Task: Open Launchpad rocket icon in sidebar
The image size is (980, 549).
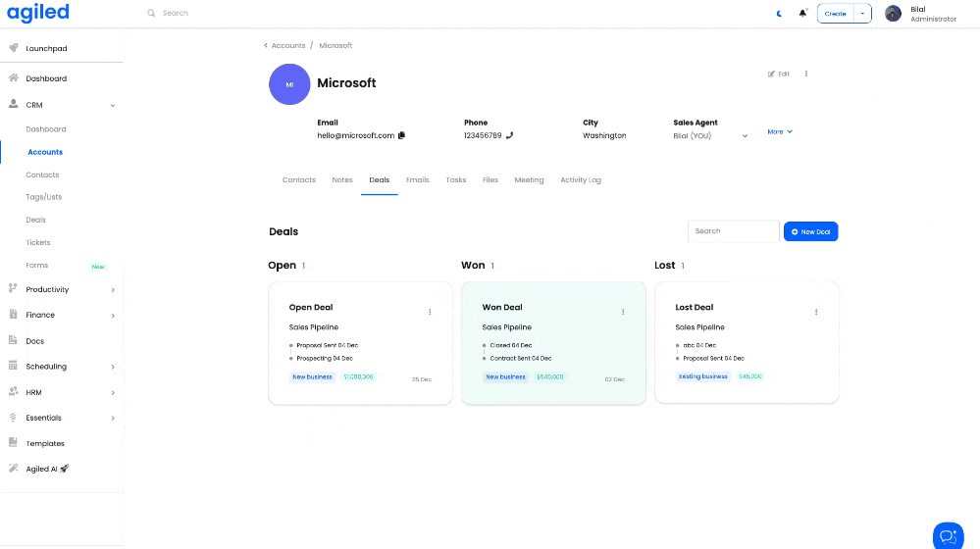Action: (x=13, y=47)
